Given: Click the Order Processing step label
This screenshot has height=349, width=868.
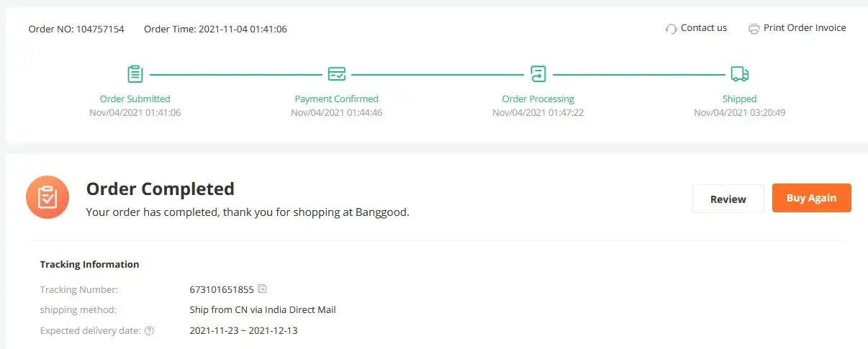Looking at the screenshot, I should point(538,99).
